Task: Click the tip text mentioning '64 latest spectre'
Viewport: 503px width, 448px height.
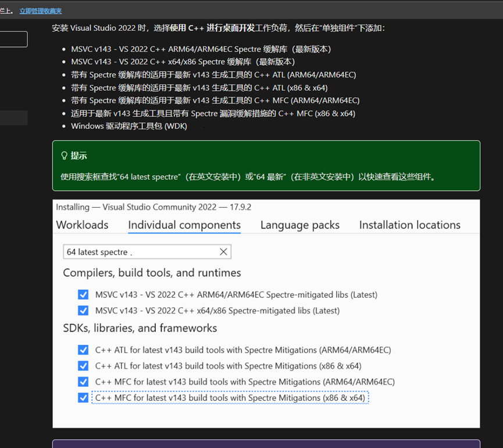Action: point(248,177)
